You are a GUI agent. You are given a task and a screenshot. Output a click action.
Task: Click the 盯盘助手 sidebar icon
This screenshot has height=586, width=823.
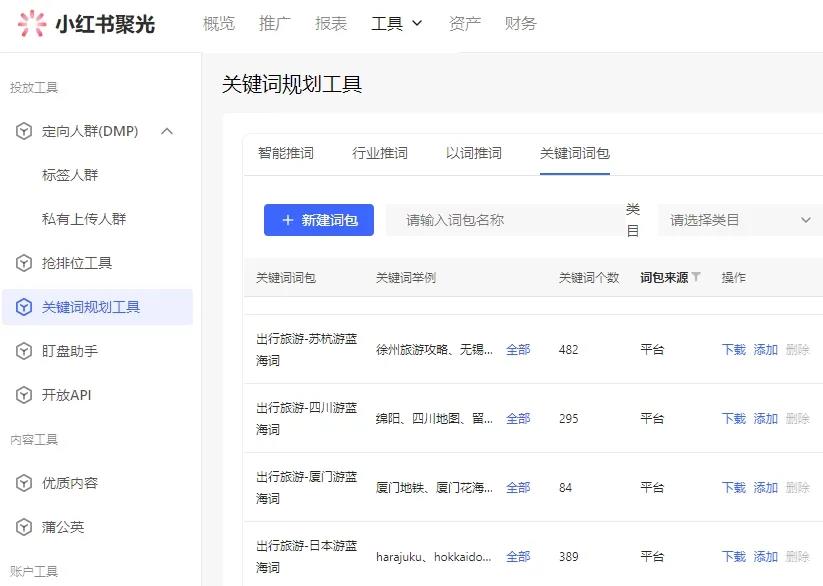pyautogui.click(x=22, y=351)
